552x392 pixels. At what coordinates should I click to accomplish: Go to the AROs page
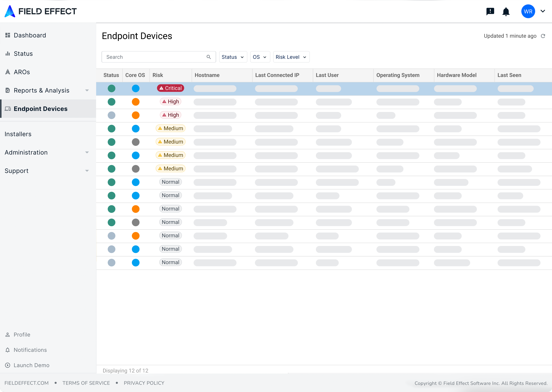coord(22,72)
